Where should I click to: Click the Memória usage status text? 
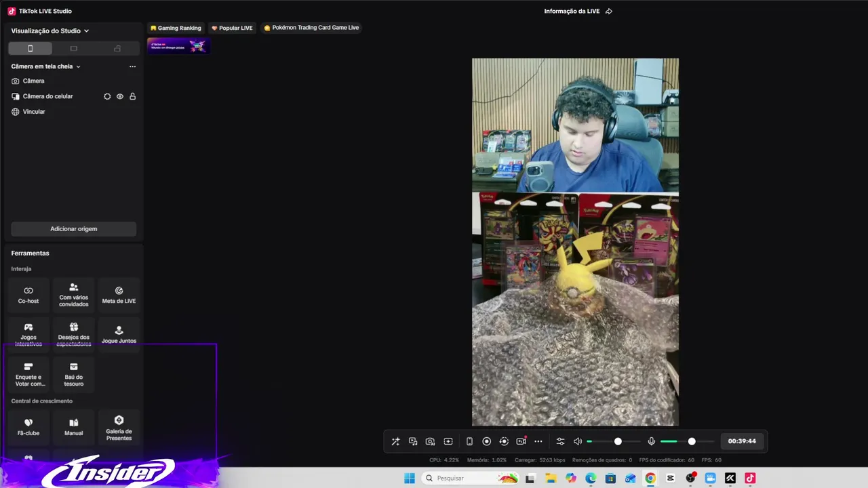tap(488, 460)
